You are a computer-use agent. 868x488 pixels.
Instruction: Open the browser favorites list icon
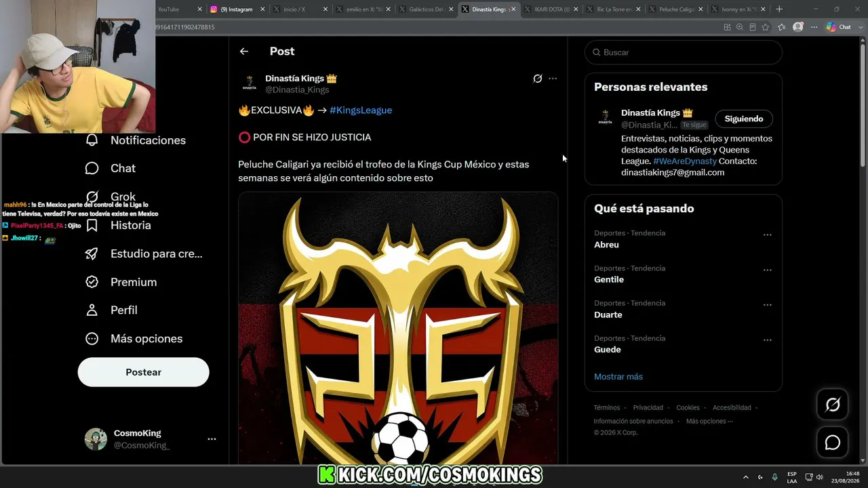click(782, 27)
